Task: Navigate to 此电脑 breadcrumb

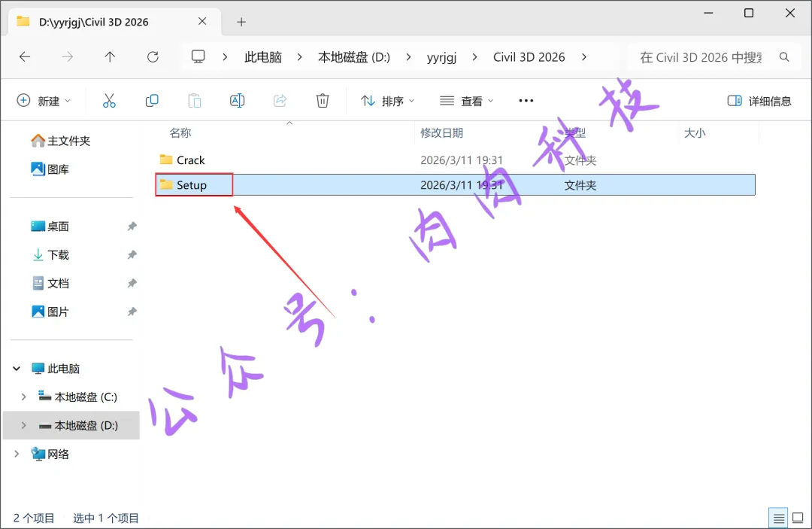Action: tap(263, 57)
